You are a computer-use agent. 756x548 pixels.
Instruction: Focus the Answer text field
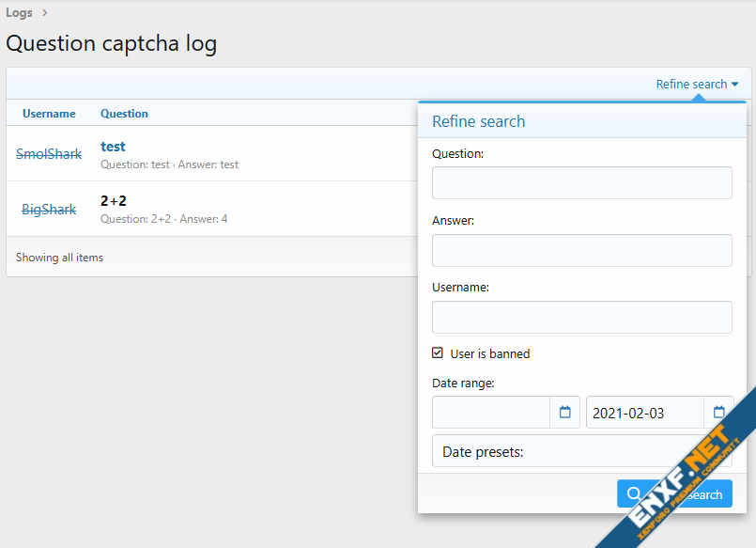coord(581,250)
